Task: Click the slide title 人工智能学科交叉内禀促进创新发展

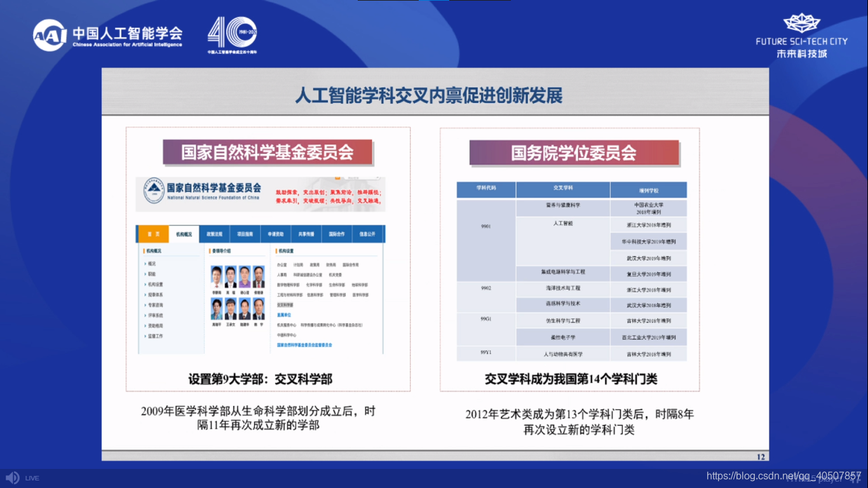Action: click(428, 95)
